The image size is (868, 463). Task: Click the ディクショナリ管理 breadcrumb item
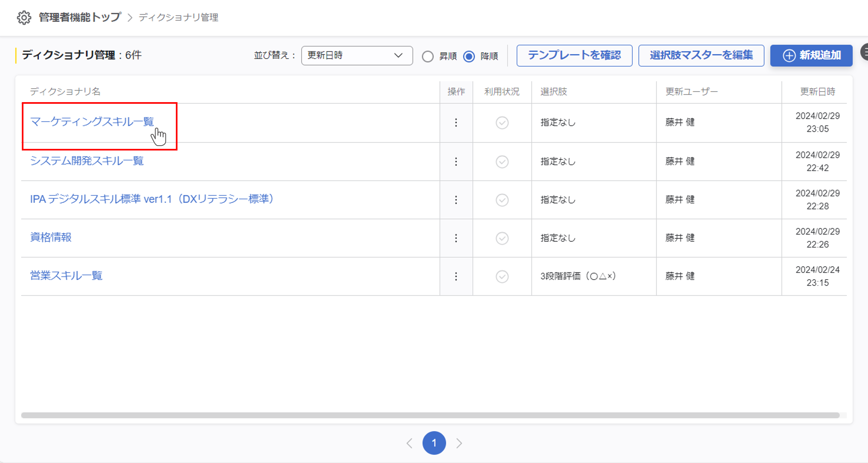pyautogui.click(x=178, y=18)
